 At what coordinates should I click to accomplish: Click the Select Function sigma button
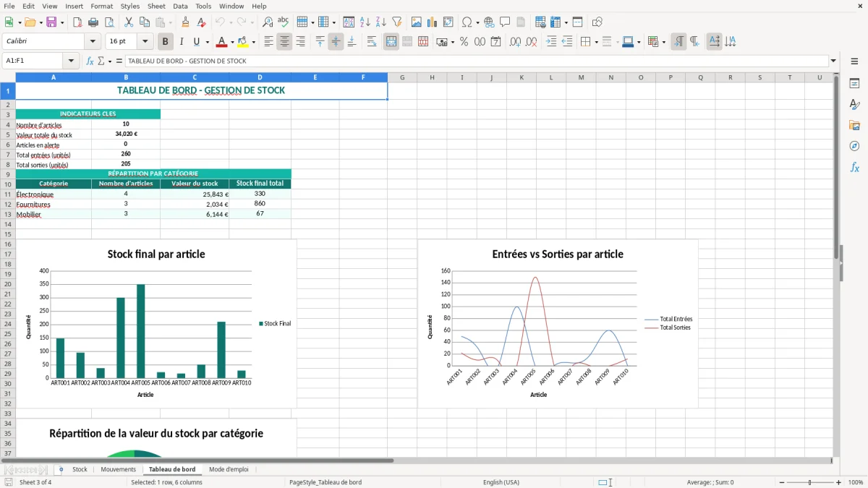pyautogui.click(x=101, y=61)
